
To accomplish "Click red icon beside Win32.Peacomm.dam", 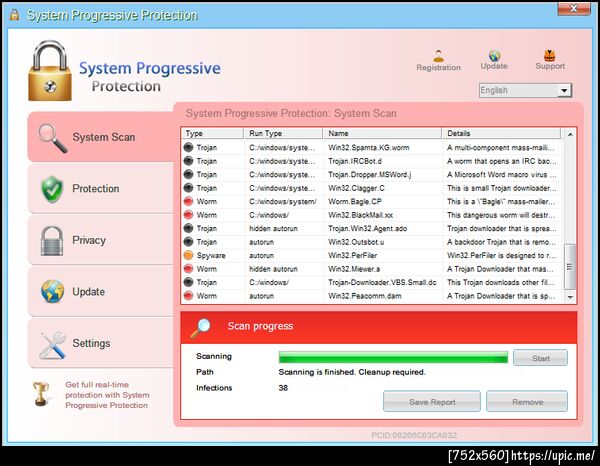I will click(188, 296).
